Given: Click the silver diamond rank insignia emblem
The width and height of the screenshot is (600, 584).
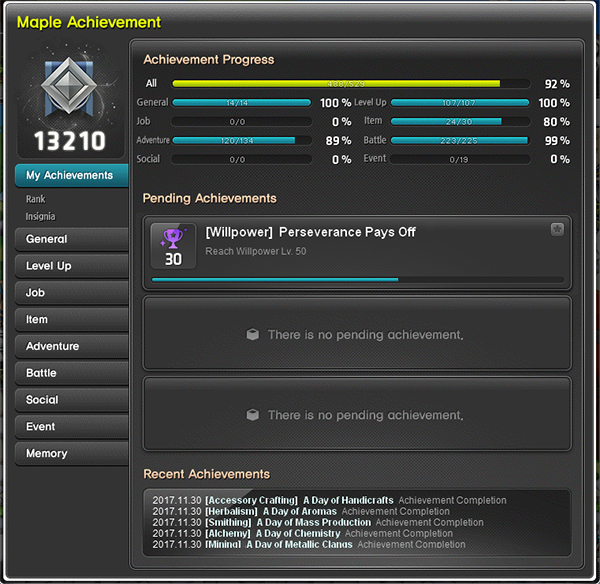Looking at the screenshot, I should pyautogui.click(x=69, y=86).
